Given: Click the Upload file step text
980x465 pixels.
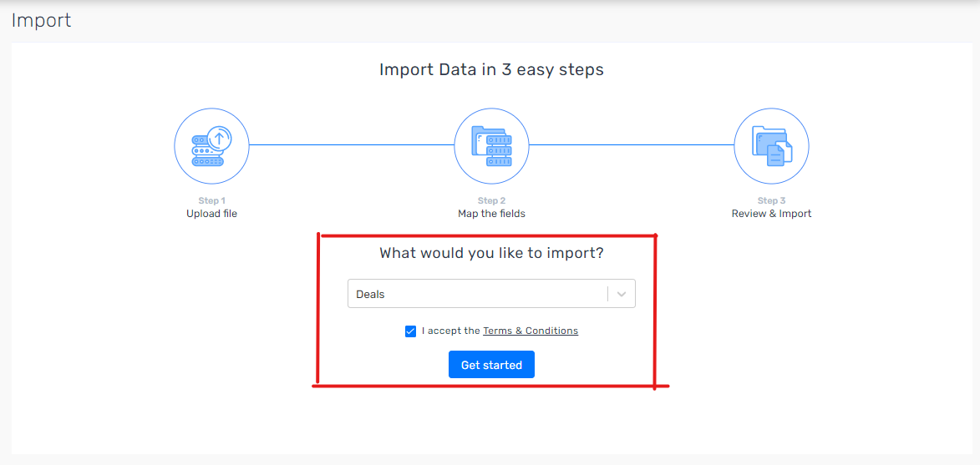Looking at the screenshot, I should [x=211, y=214].
